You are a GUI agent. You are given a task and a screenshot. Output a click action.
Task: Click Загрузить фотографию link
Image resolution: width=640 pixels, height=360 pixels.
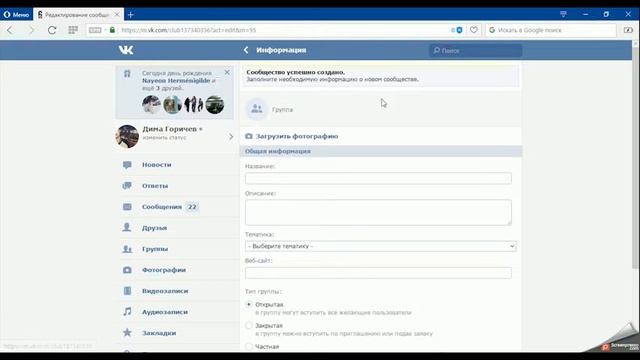[x=297, y=136]
